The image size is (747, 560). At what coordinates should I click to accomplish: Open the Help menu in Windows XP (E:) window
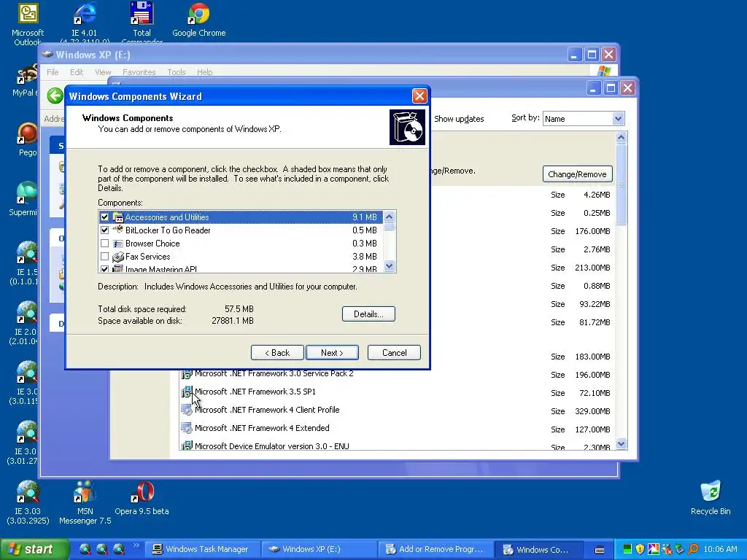[205, 72]
